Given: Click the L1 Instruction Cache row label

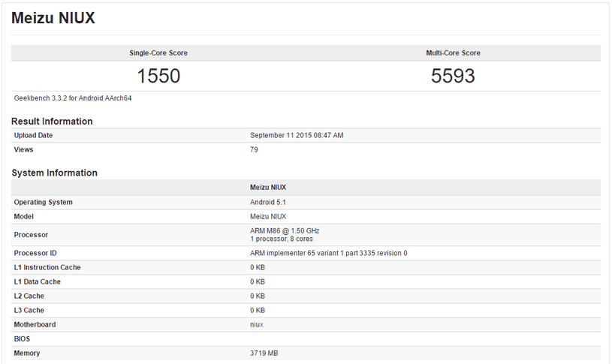Looking at the screenshot, I should pyautogui.click(x=47, y=268).
